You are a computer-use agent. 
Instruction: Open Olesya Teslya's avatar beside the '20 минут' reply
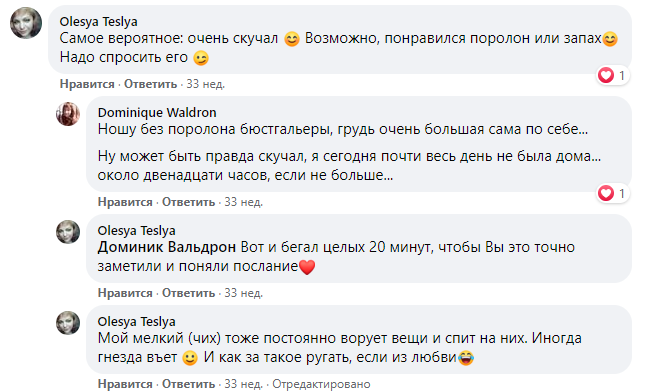pyautogui.click(x=68, y=232)
